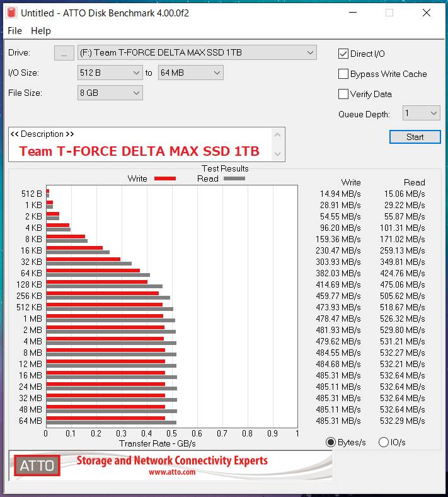Click the ATTO Disk Benchmark title bar icon
Image resolution: width=448 pixels, height=497 pixels.
pos(11,13)
